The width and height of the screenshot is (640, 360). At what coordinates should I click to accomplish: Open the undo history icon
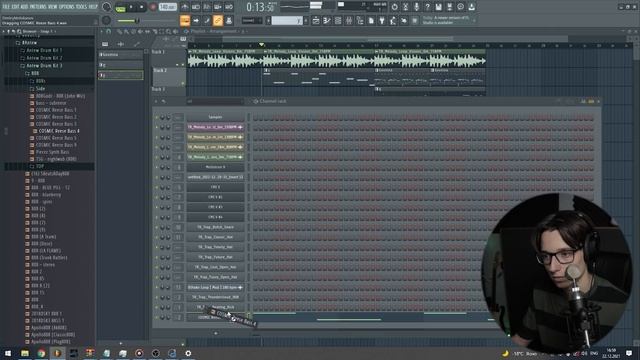click(x=394, y=7)
